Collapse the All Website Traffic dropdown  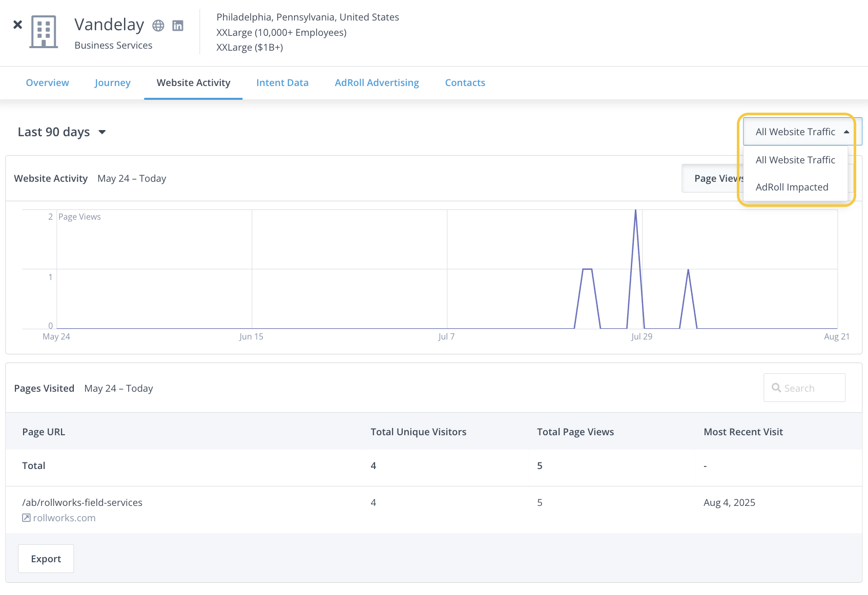click(x=802, y=132)
